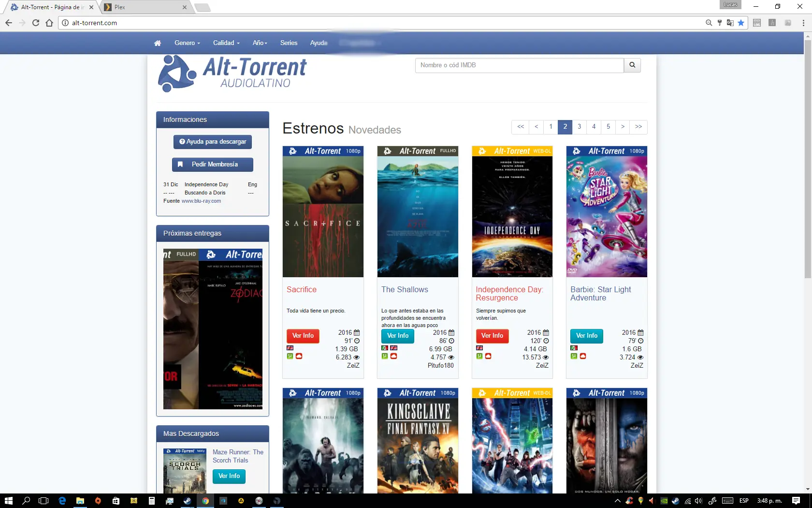Open the saved password key icon
Image resolution: width=812 pixels, height=508 pixels.
pos(720,23)
